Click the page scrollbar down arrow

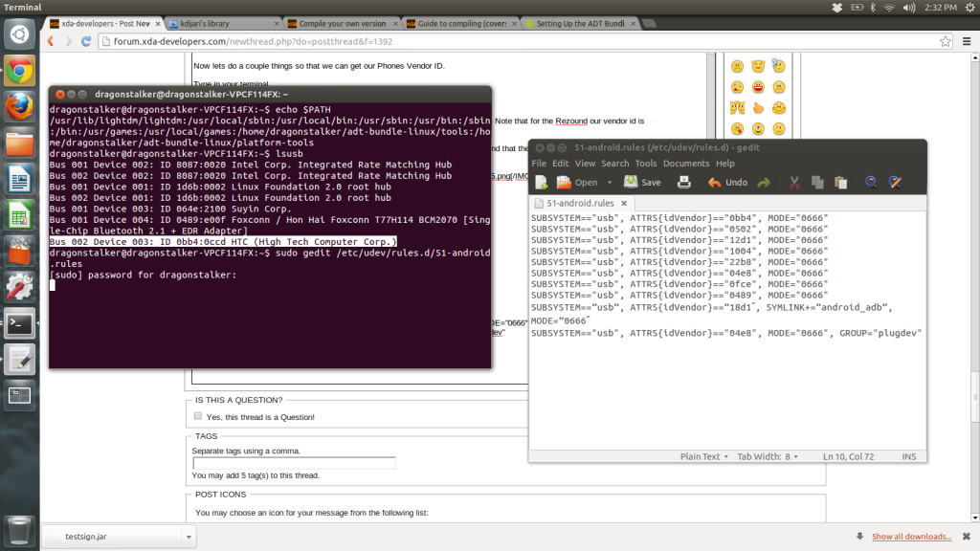point(975,518)
